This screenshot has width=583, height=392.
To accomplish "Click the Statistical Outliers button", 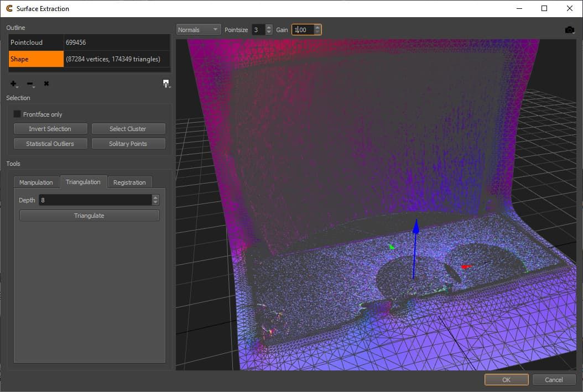I will 50,144.
